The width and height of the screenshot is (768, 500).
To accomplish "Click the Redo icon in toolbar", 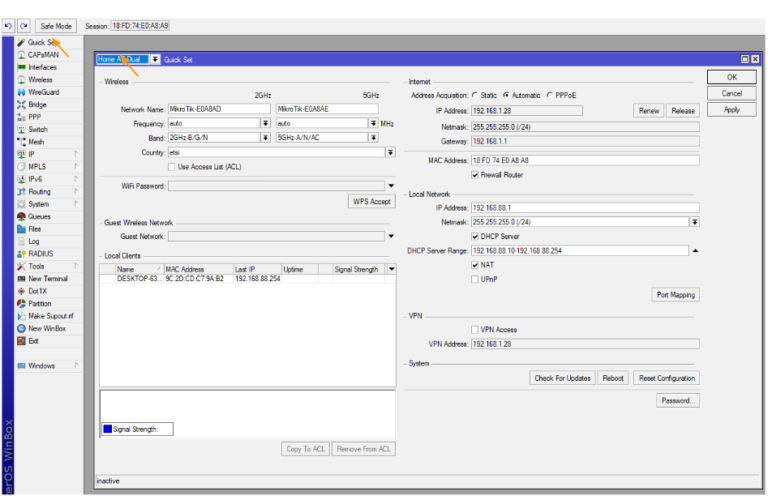I will coord(24,26).
